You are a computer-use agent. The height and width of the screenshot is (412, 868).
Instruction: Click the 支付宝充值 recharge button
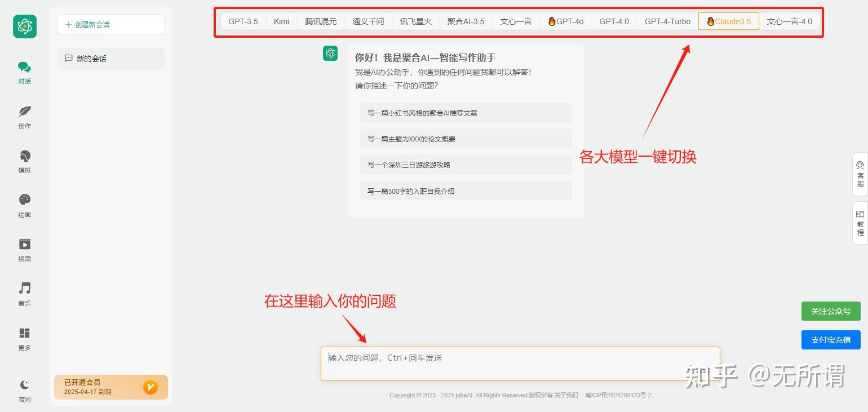point(831,339)
